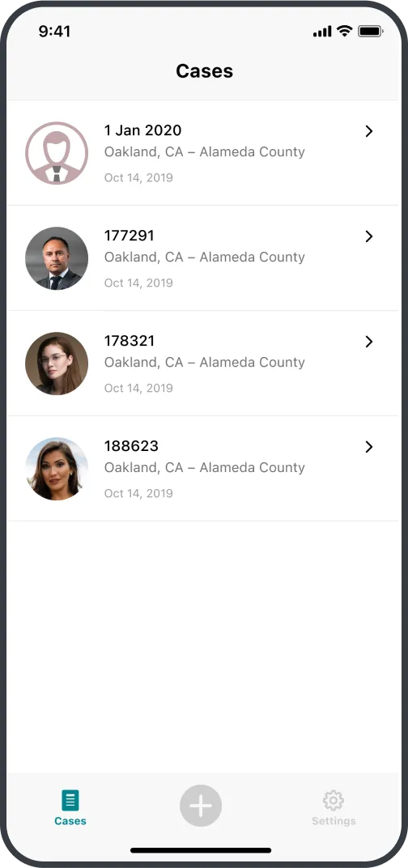Switch to the Settings tab label
The width and height of the screenshot is (408, 868).
[334, 821]
